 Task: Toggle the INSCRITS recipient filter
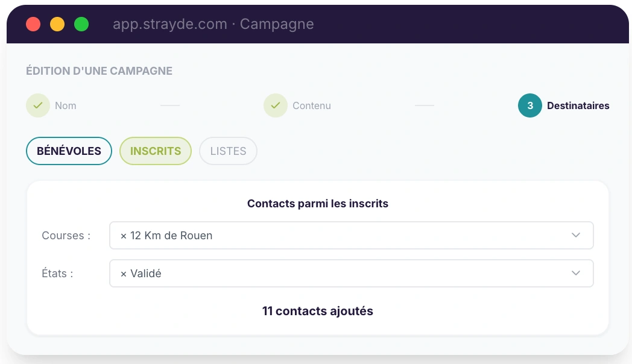point(156,151)
